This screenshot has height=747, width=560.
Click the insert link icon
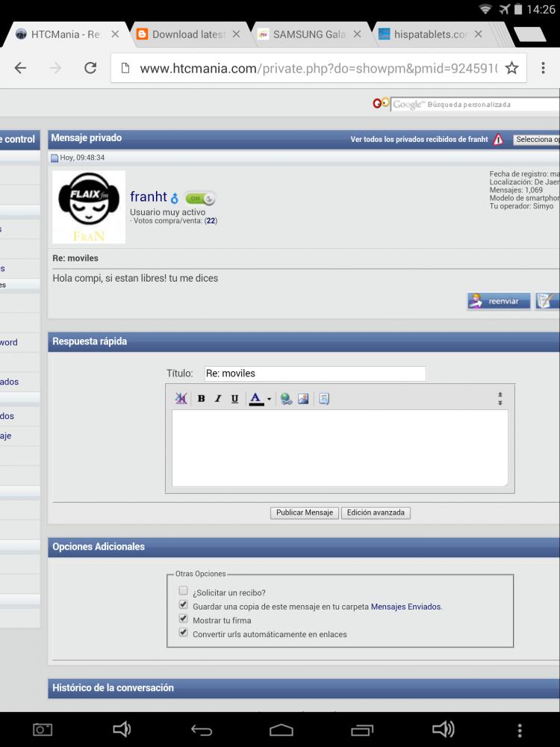287,399
